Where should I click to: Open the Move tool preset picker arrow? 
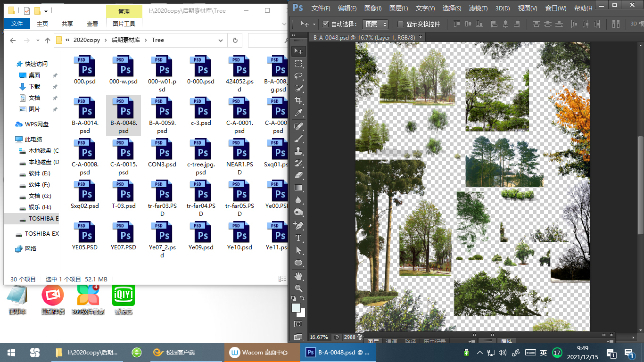tap(314, 25)
